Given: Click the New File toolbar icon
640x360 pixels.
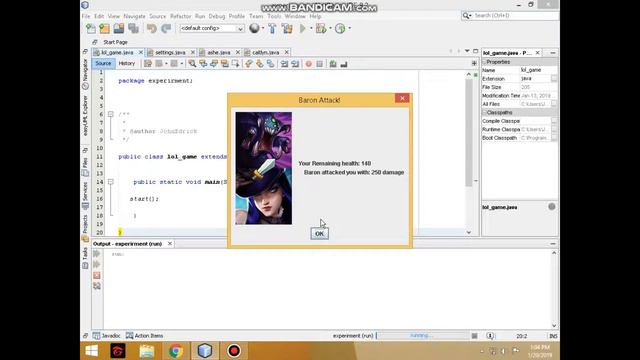Looking at the screenshot, I should point(91,29).
